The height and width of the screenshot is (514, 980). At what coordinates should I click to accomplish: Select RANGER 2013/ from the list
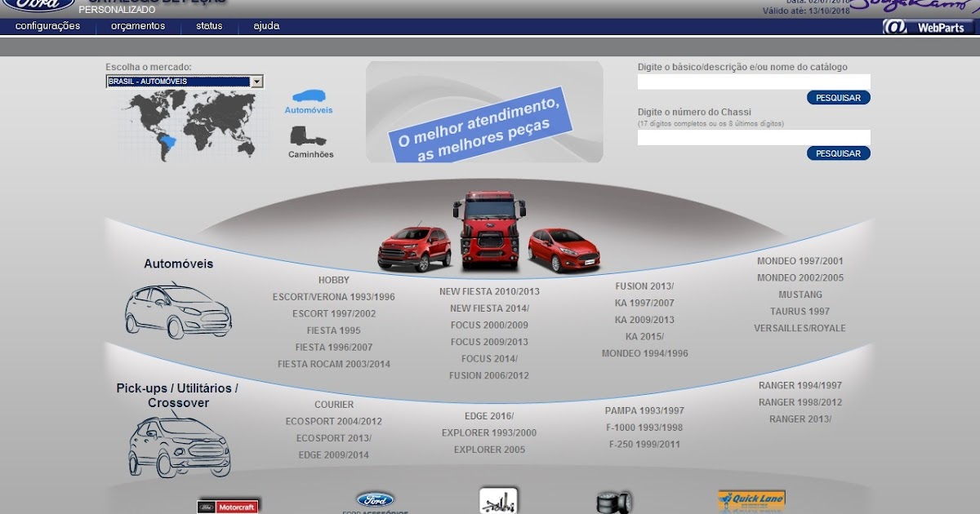click(x=801, y=420)
